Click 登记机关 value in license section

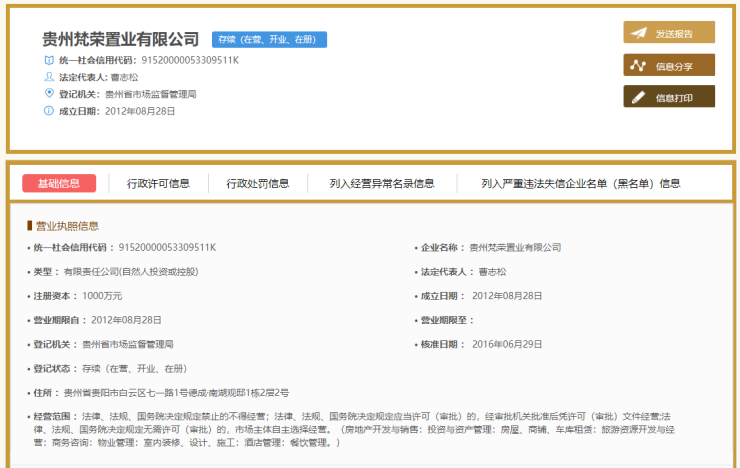coord(128,344)
